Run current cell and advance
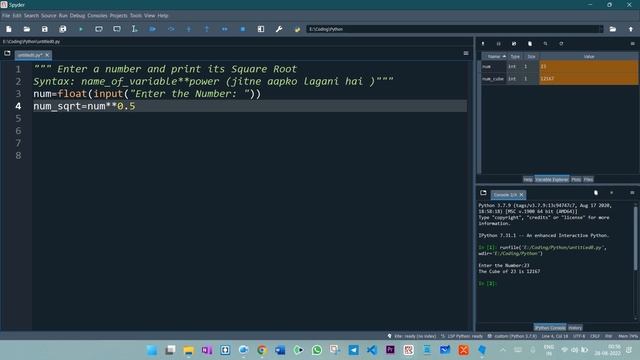 pos(117,29)
